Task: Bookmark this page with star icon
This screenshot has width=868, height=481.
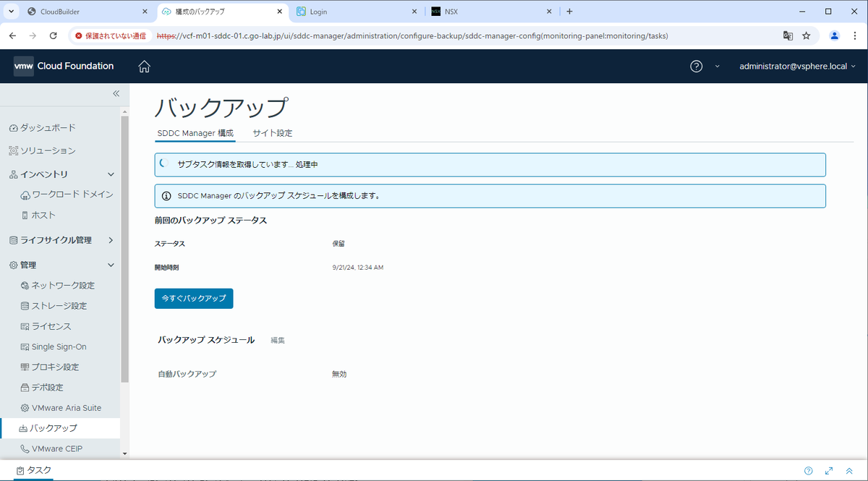Action: click(806, 35)
